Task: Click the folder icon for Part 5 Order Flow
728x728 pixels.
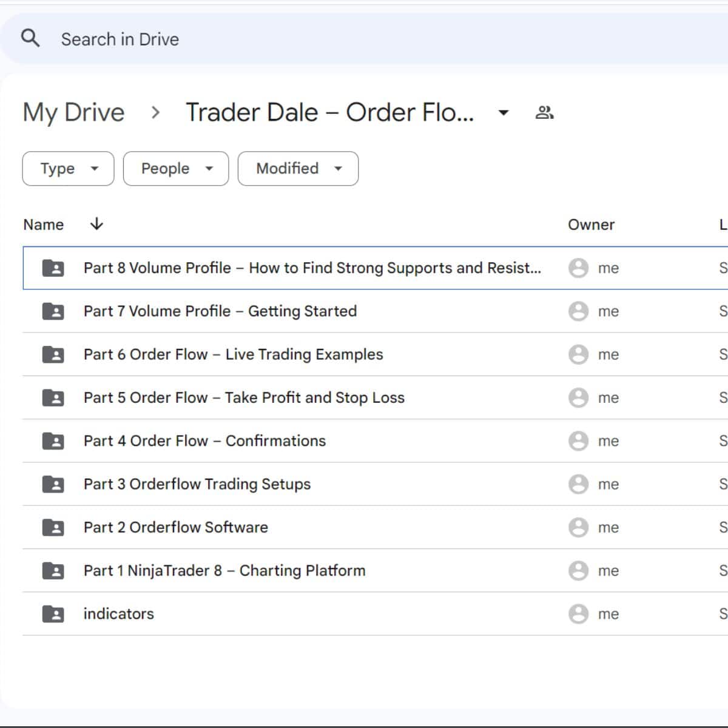Action: coord(53,397)
